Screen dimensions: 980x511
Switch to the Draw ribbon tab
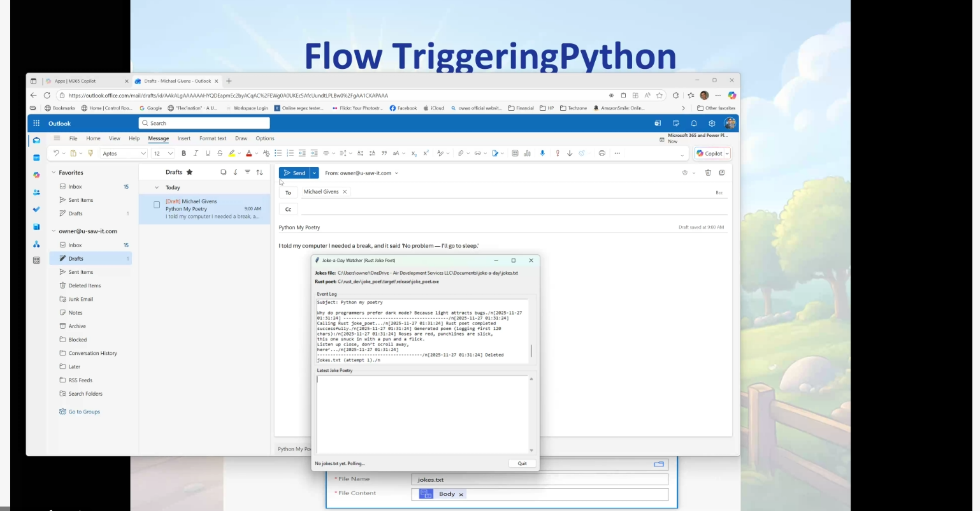[241, 138]
